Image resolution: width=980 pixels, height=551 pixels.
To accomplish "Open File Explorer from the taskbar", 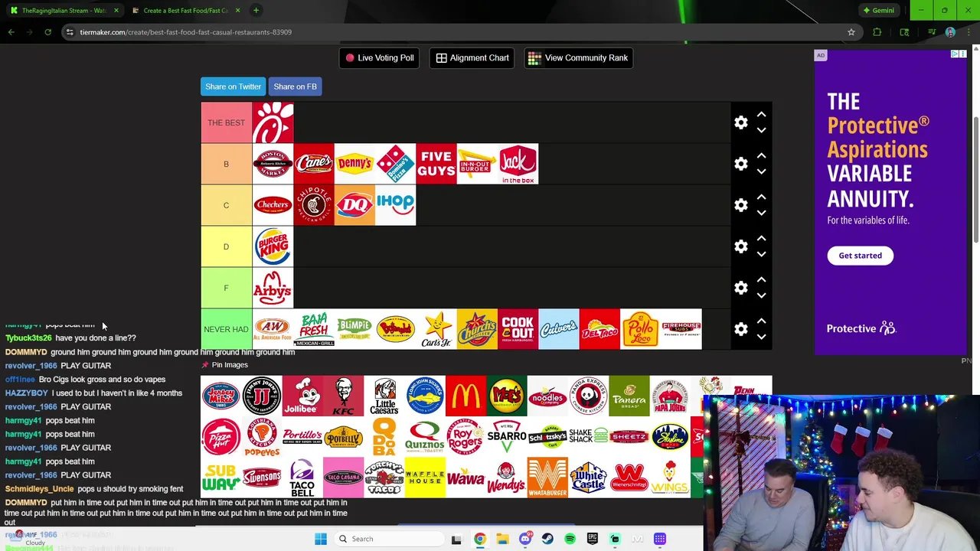I will (502, 539).
